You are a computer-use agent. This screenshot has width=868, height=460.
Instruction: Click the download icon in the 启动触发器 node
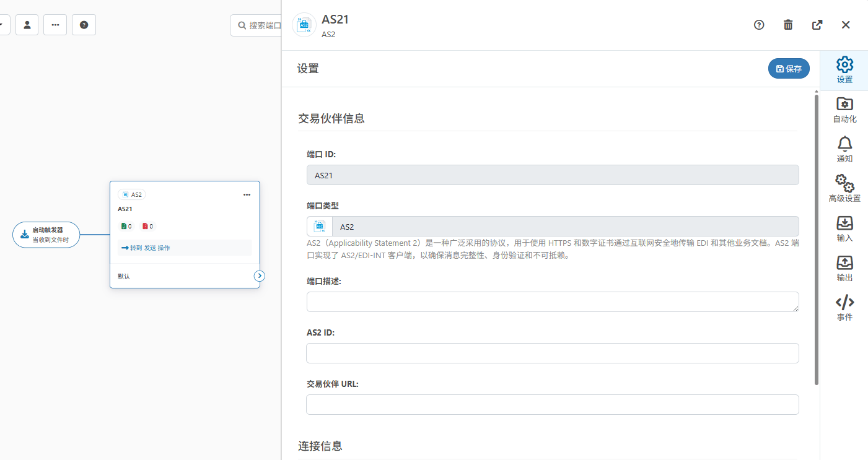click(25, 235)
